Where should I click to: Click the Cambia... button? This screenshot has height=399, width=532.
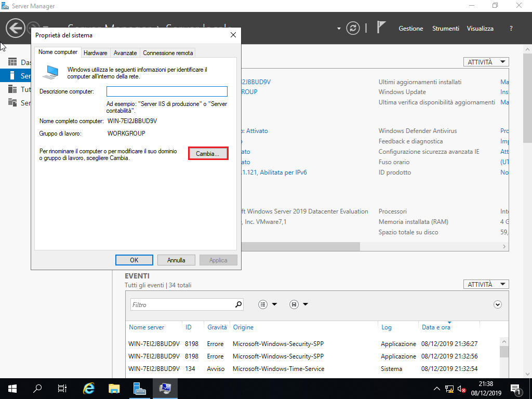[208, 154]
